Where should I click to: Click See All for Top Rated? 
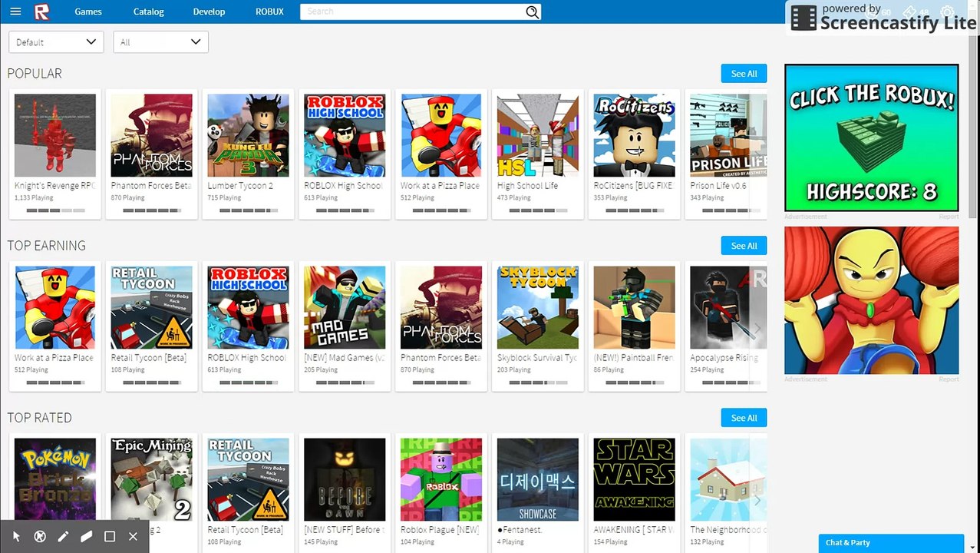tap(744, 418)
